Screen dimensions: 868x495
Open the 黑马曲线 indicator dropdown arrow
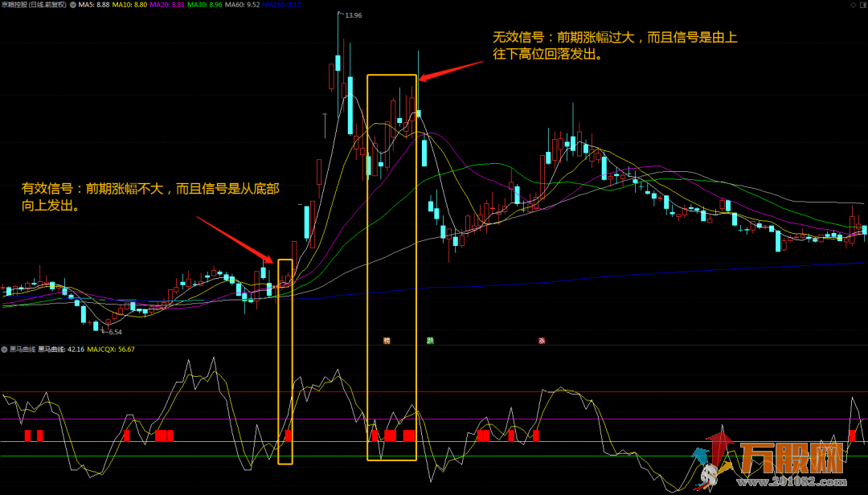click(x=5, y=350)
